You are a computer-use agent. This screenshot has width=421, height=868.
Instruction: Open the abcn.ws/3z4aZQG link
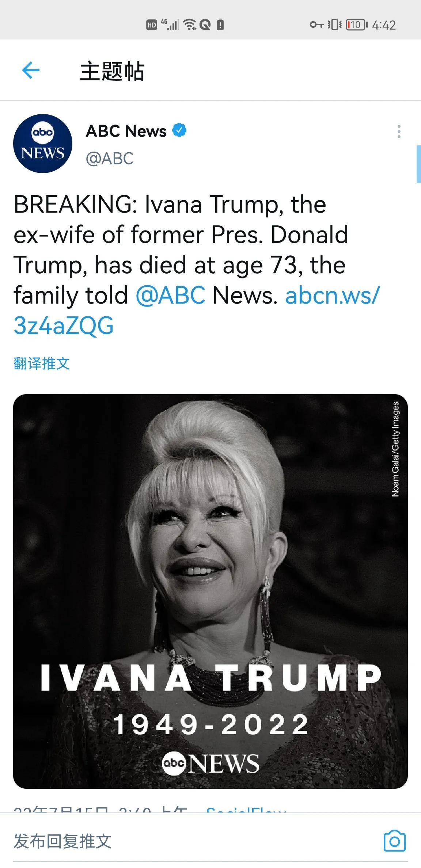point(197,310)
